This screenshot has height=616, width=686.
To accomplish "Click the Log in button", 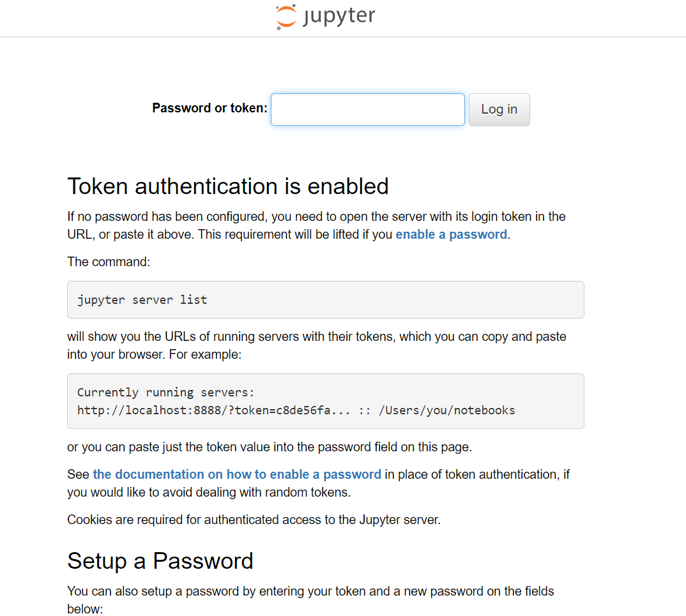I will pos(499,109).
